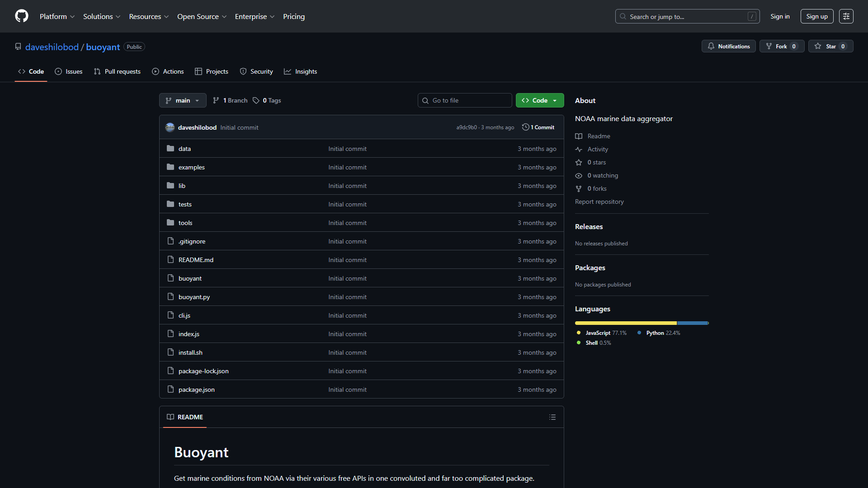The width and height of the screenshot is (868, 488).
Task: Open the Report repository link
Action: tap(599, 202)
